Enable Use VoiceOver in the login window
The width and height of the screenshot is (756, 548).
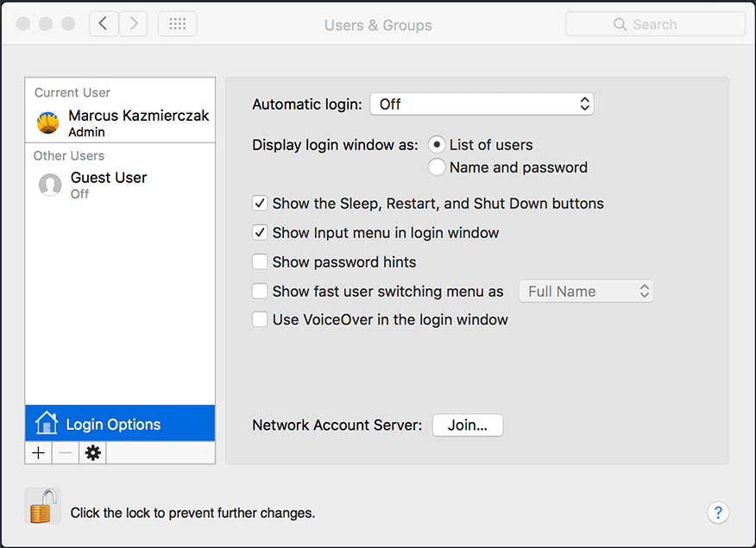[260, 319]
